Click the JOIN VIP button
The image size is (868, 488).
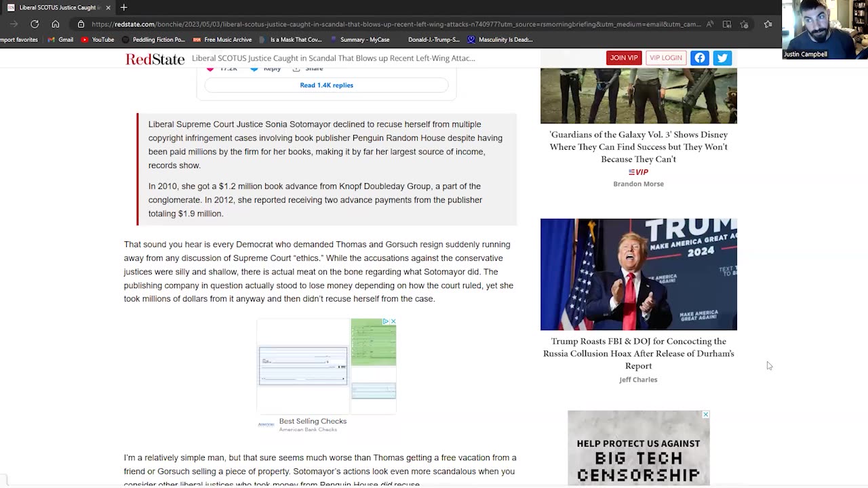(x=624, y=58)
